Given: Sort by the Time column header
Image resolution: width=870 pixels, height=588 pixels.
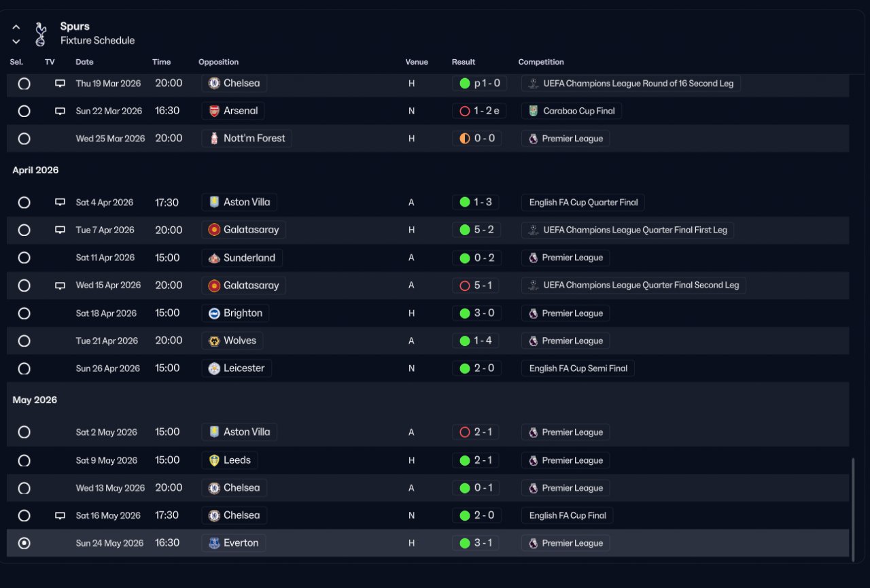Looking at the screenshot, I should (162, 62).
